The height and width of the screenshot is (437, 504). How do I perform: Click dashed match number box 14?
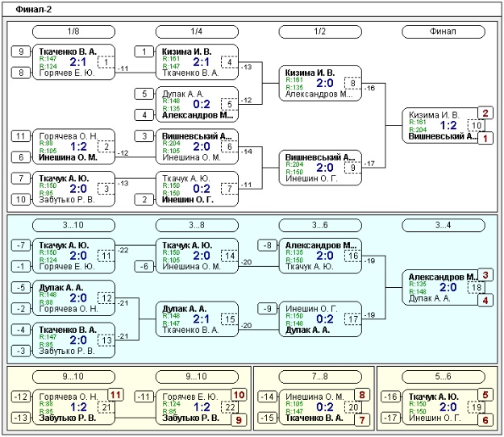[x=229, y=256]
